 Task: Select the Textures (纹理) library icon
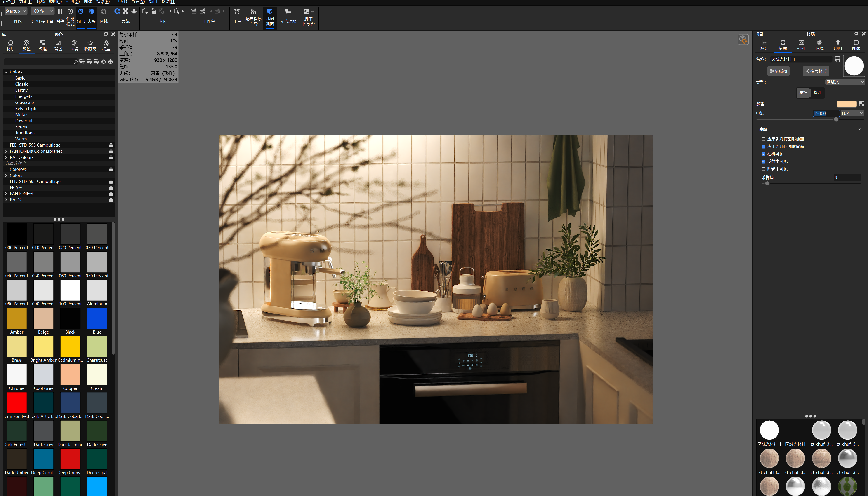(42, 43)
